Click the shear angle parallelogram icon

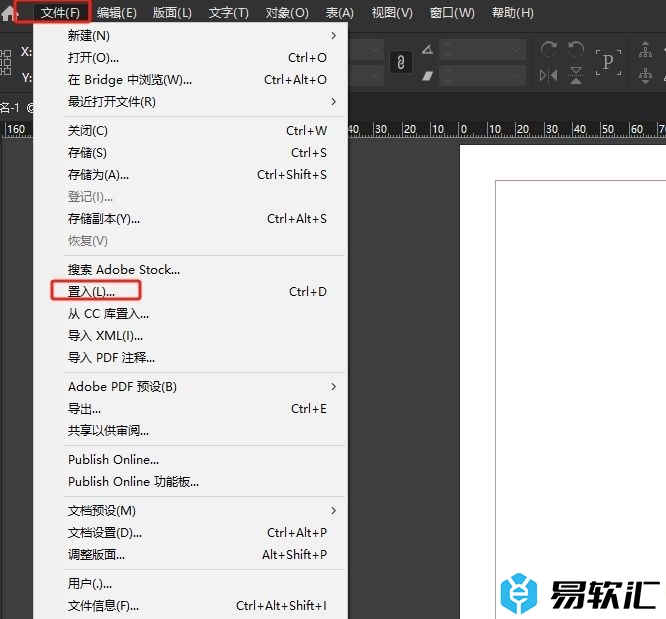[428, 76]
